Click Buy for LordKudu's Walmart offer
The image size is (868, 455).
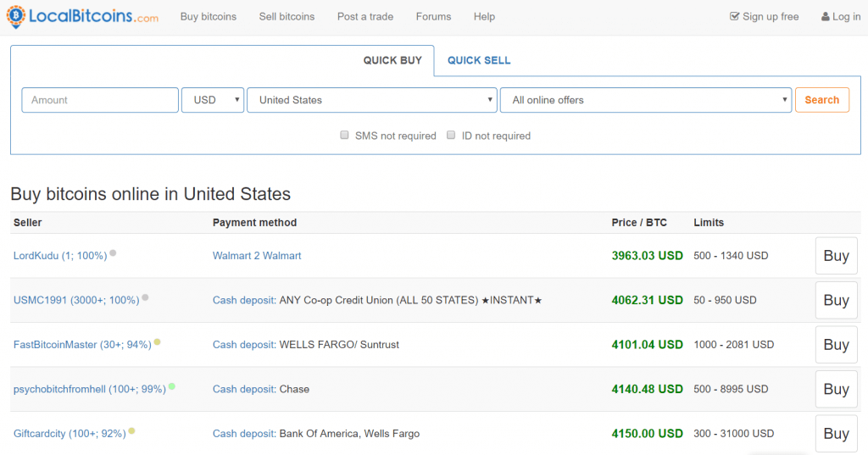pyautogui.click(x=837, y=256)
